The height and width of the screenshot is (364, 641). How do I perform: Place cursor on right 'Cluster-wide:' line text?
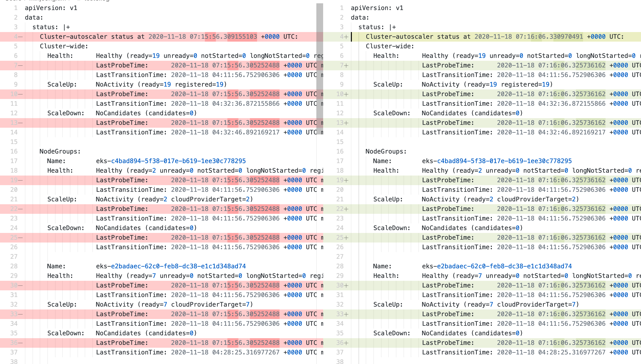(390, 46)
